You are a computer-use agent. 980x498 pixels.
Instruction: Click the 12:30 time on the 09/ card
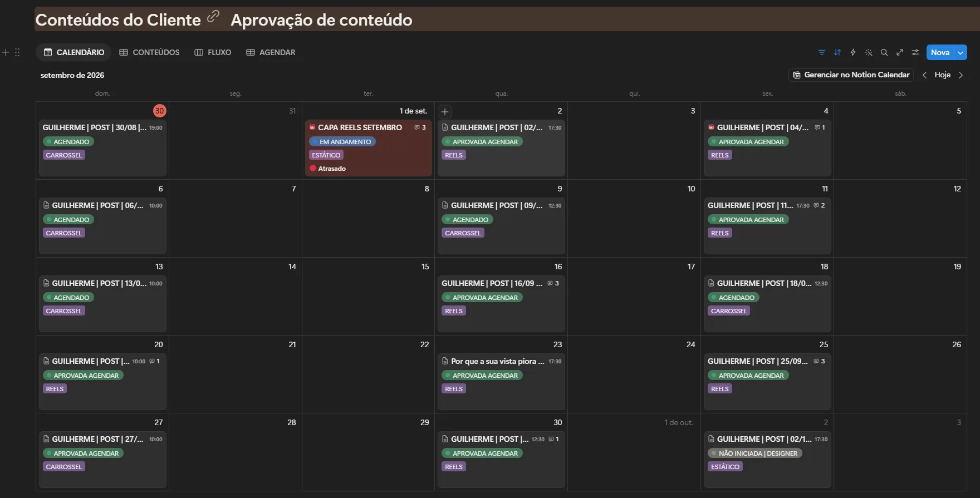(555, 206)
